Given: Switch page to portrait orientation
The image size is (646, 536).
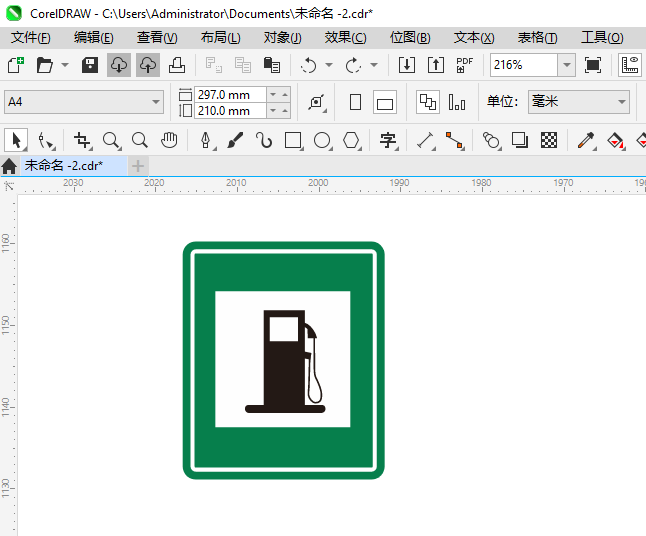Looking at the screenshot, I should coord(355,102).
